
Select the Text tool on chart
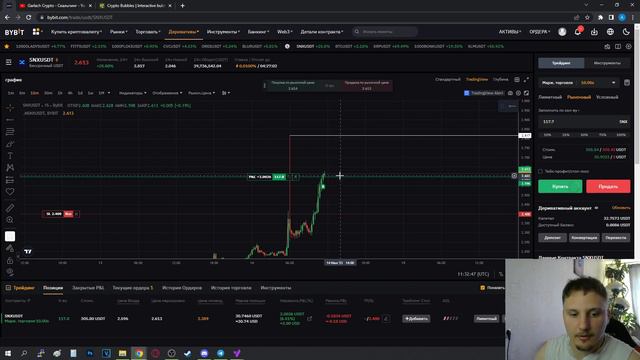[x=10, y=156]
